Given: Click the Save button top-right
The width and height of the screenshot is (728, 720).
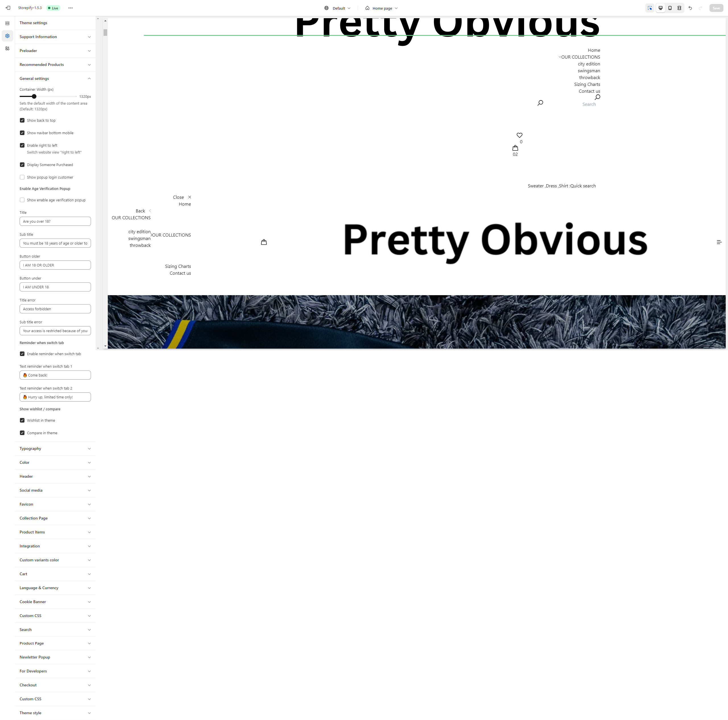Looking at the screenshot, I should [x=717, y=7].
